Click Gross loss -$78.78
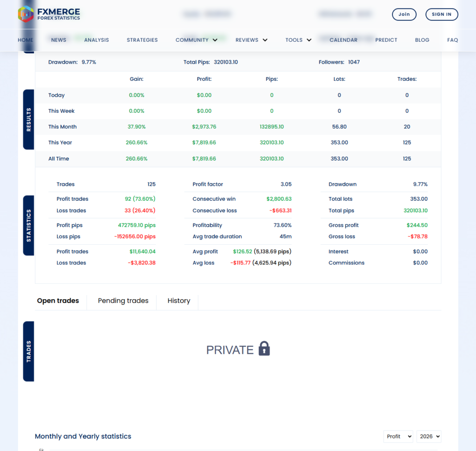Image resolution: width=476 pixels, height=451 pixels. coord(417,236)
